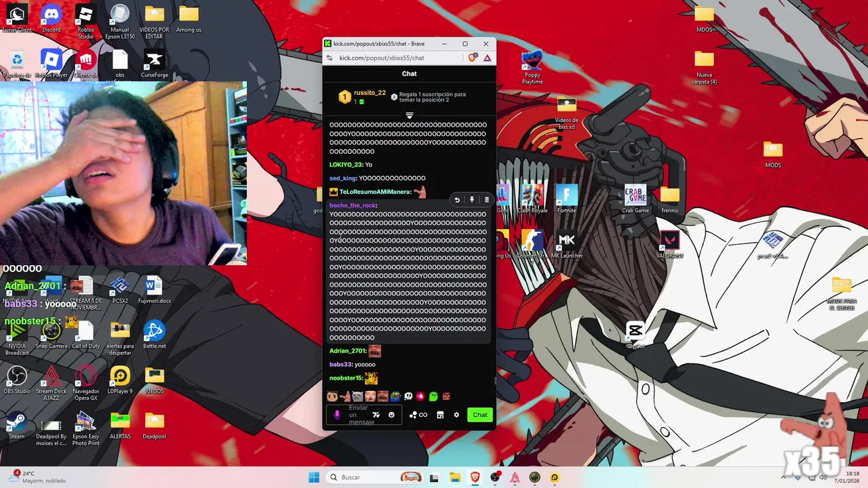Select the white skull quick emote

408,396
